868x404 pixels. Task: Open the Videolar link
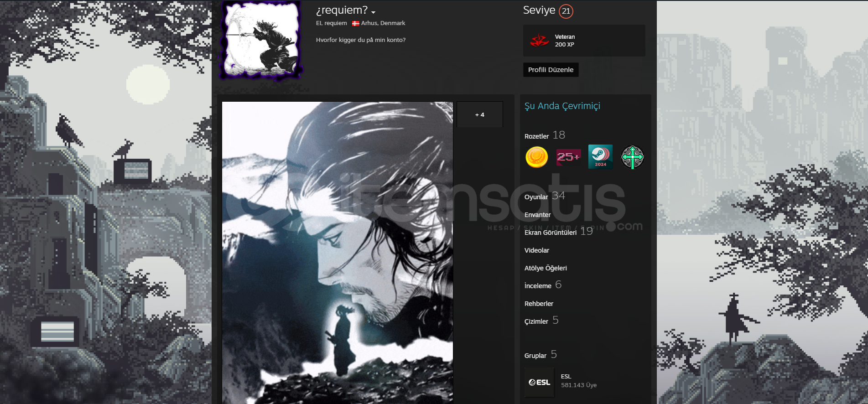[537, 250]
